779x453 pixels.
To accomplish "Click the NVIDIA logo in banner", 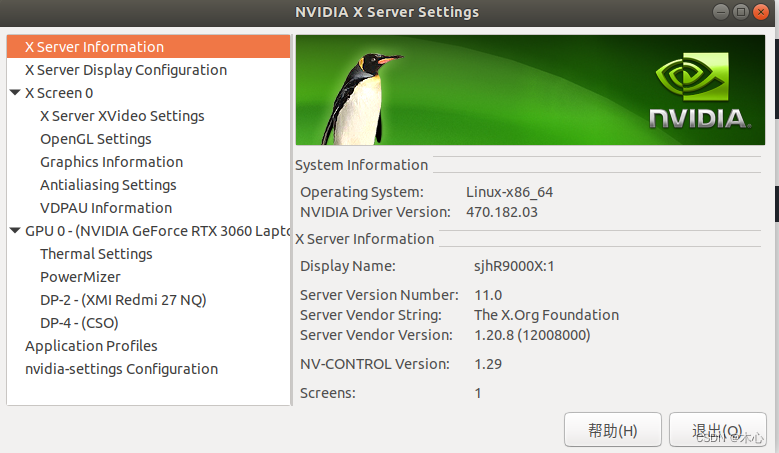I will point(700,91).
